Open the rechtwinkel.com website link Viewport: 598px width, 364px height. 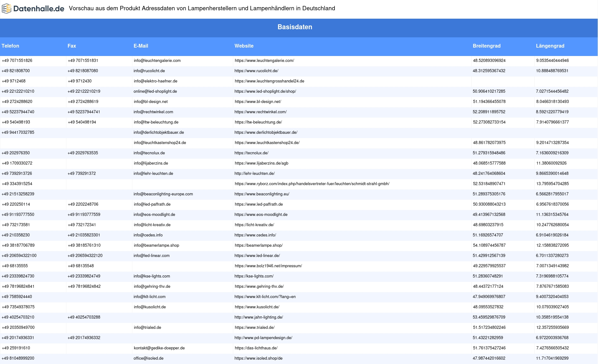coord(261,112)
